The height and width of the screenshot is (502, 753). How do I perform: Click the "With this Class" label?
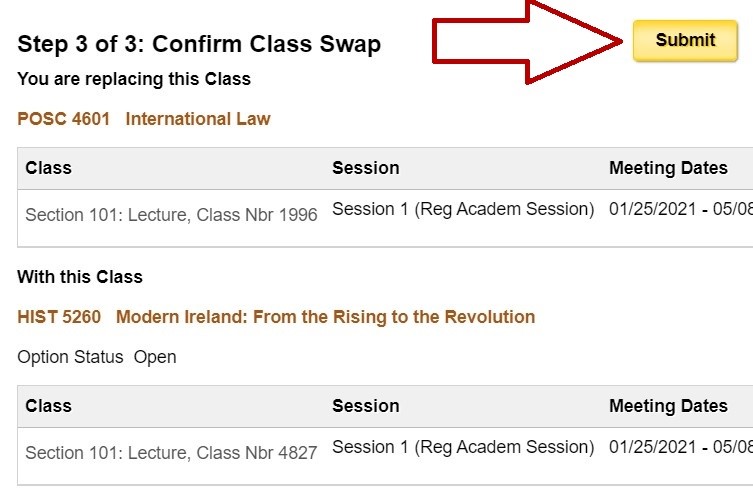(x=80, y=277)
